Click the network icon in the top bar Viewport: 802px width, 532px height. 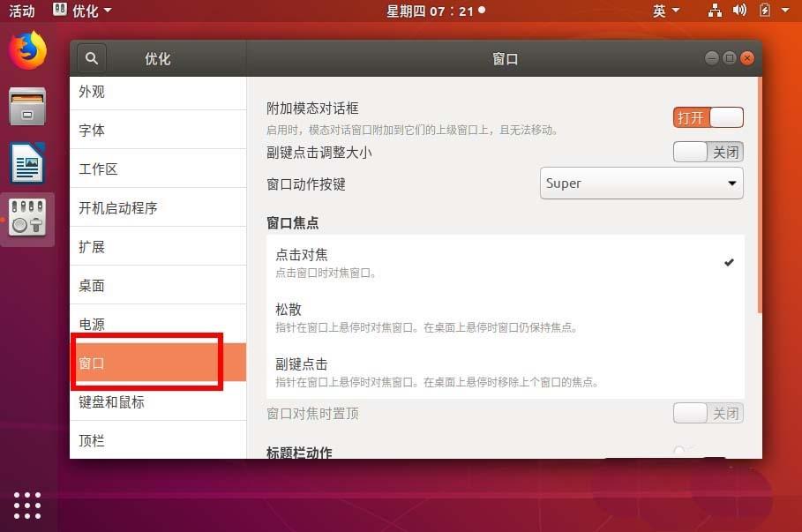coord(715,11)
